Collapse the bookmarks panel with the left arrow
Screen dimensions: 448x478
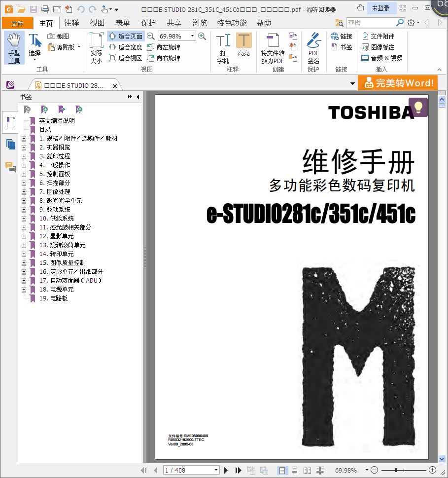[138, 97]
